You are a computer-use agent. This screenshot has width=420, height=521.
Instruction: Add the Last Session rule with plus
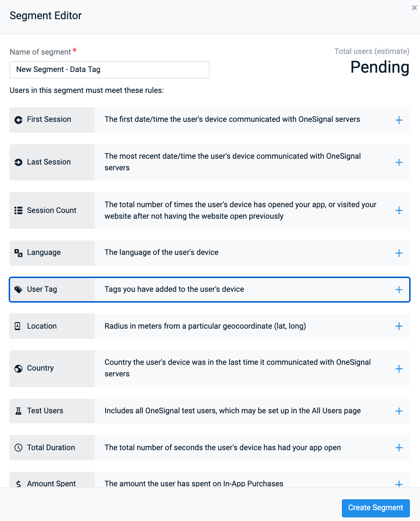click(x=399, y=162)
